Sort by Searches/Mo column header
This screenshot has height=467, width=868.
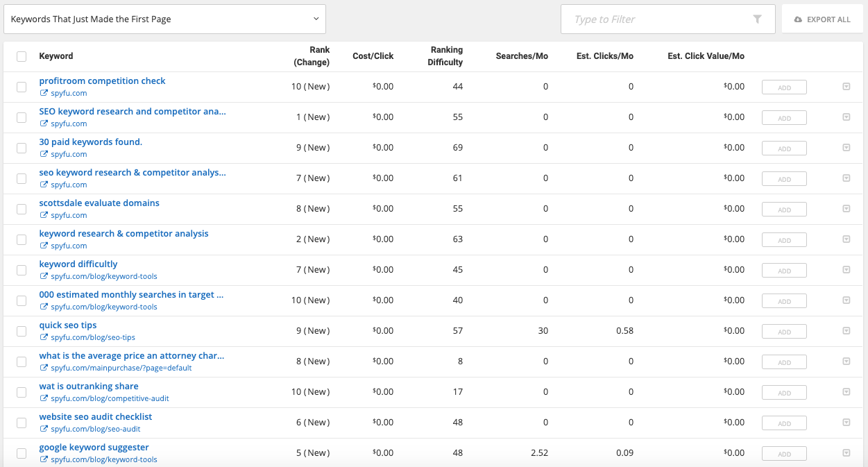522,56
